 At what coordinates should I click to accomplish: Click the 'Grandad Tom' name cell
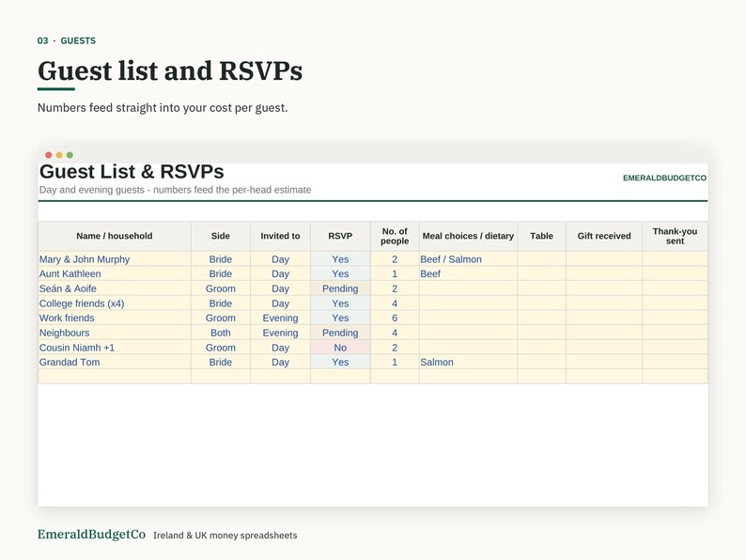tap(115, 362)
